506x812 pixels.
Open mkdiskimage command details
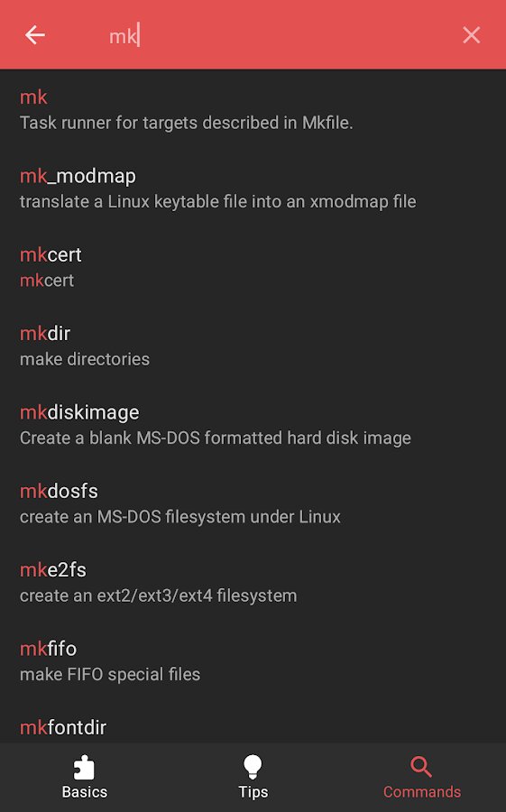(253, 425)
